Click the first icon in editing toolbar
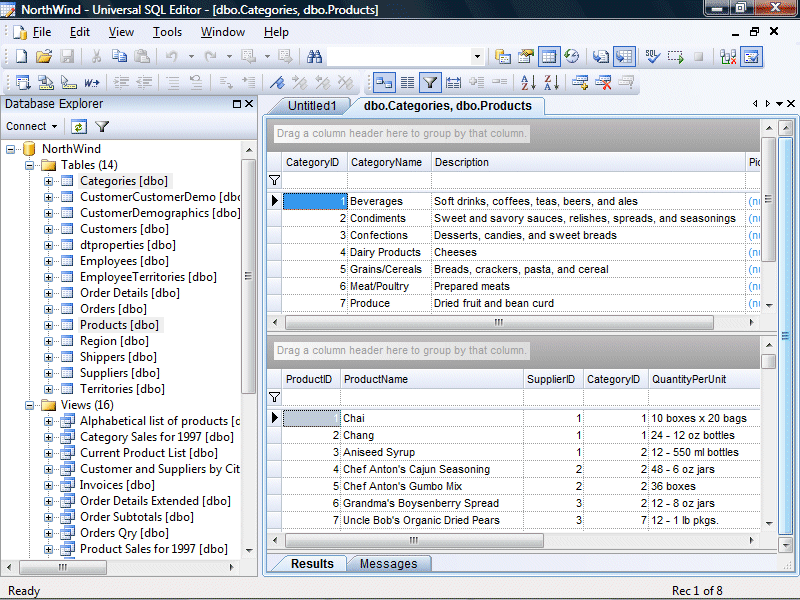800x600 pixels. (x=22, y=82)
